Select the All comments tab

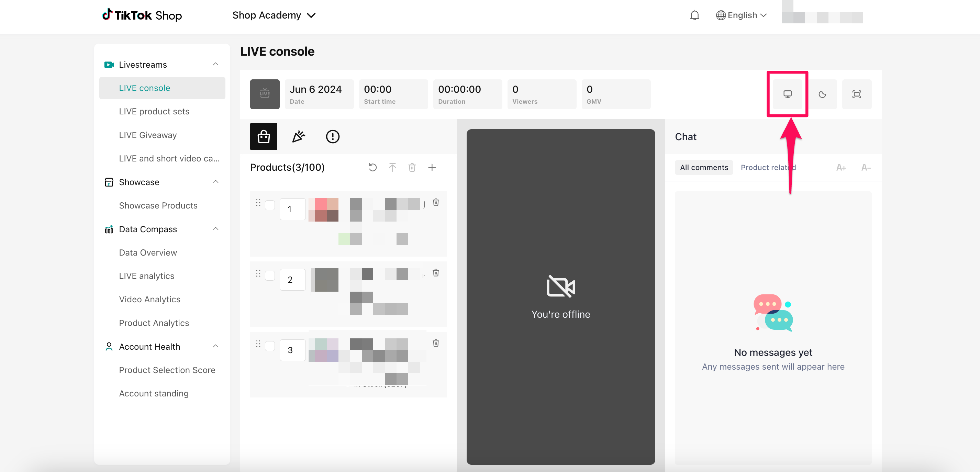pyautogui.click(x=703, y=167)
